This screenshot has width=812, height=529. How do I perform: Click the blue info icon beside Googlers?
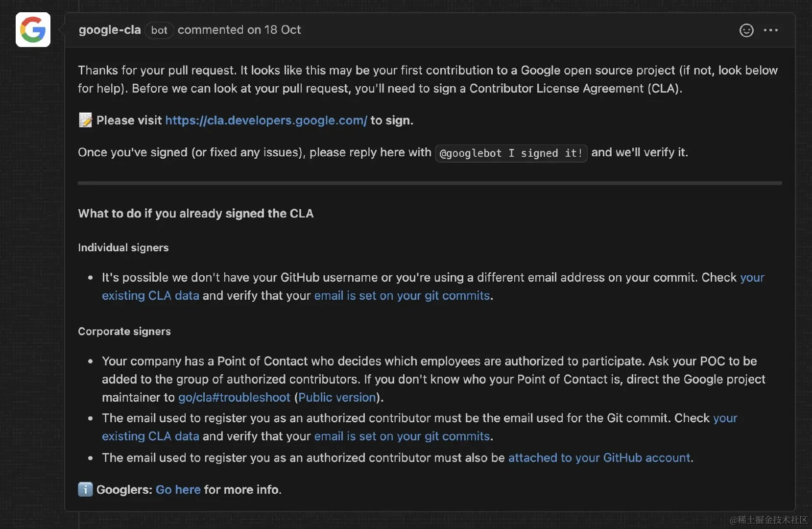(x=85, y=489)
